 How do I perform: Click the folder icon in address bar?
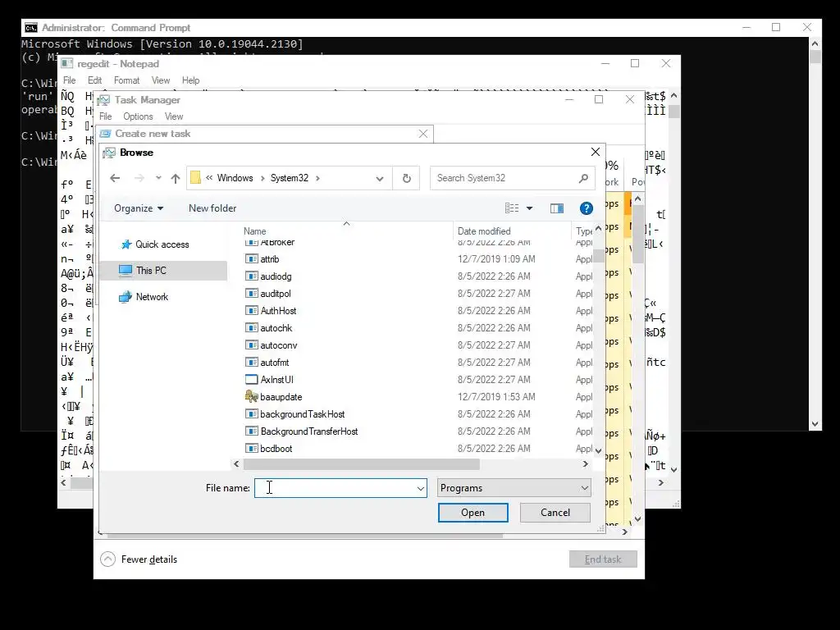[195, 178]
